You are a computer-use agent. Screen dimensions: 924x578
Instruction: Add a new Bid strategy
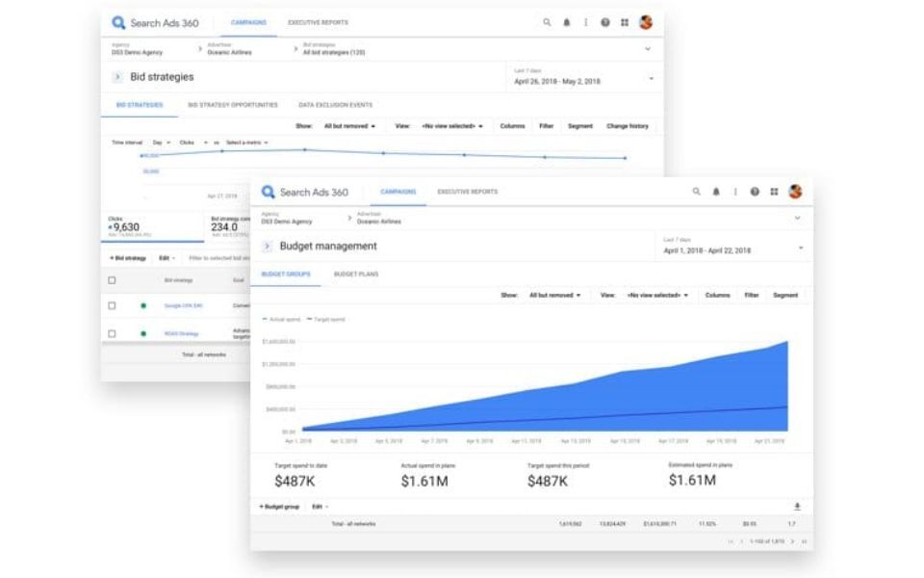pos(128,258)
